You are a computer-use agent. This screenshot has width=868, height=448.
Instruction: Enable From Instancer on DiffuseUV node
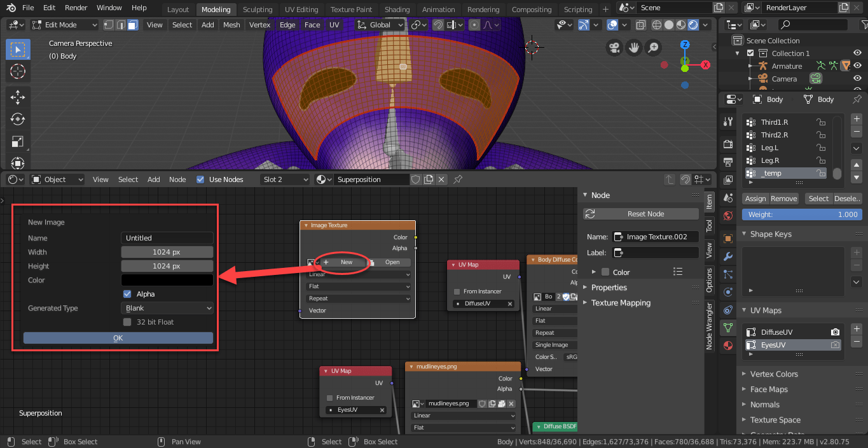pos(457,291)
